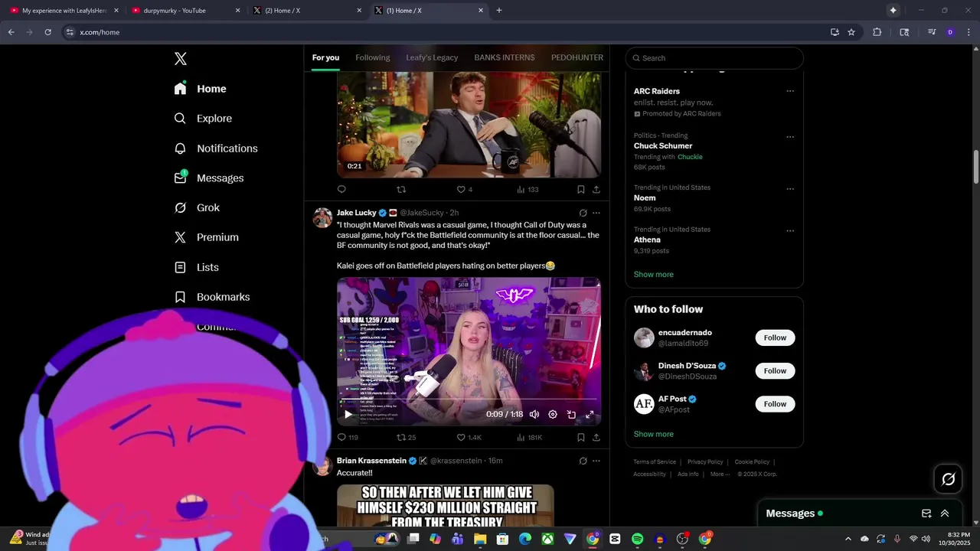
Task: Compose new message in Messages drawer
Action: point(926,514)
